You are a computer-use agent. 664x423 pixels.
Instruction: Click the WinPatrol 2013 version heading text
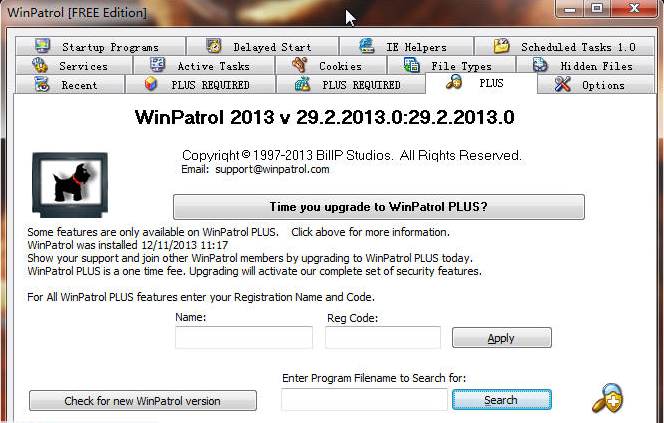click(324, 117)
